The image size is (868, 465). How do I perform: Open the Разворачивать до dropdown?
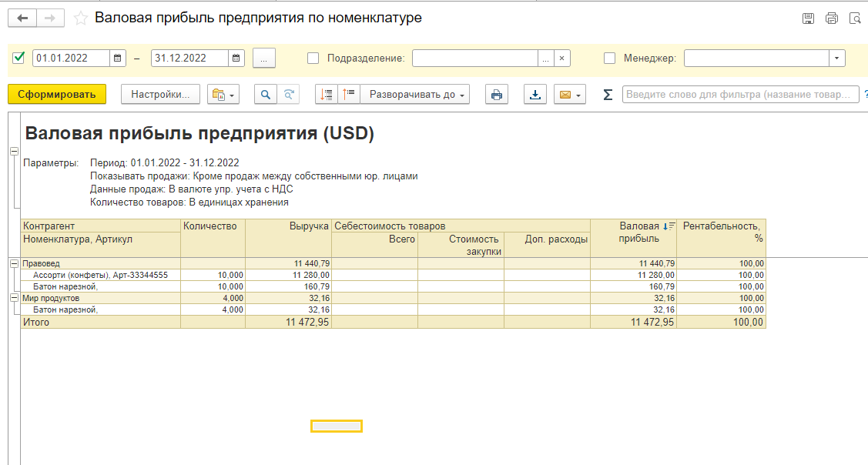pos(417,95)
